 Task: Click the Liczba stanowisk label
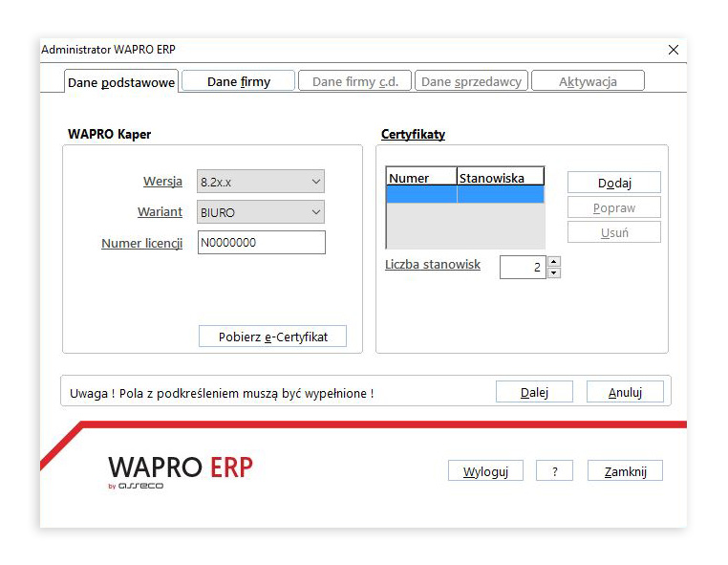point(433,265)
